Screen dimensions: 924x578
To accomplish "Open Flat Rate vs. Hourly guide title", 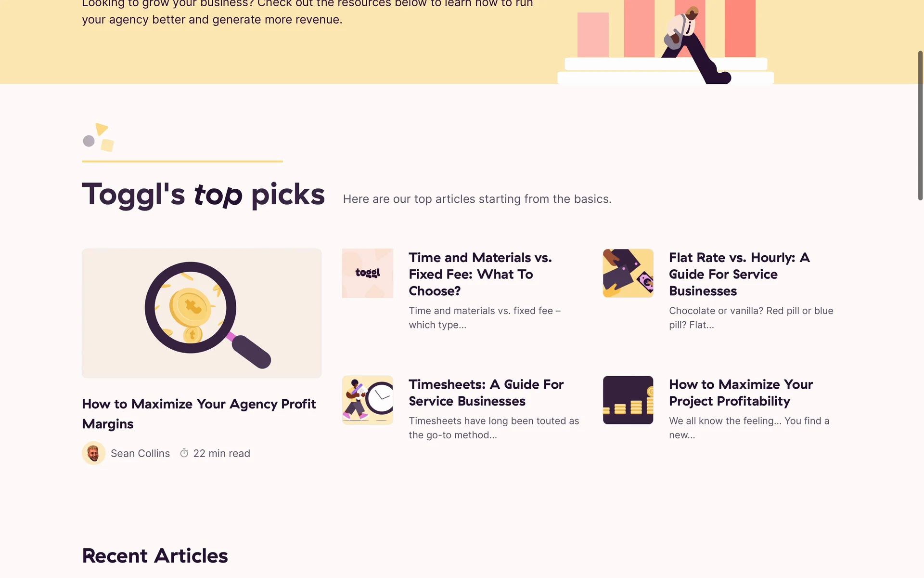I will click(x=739, y=274).
